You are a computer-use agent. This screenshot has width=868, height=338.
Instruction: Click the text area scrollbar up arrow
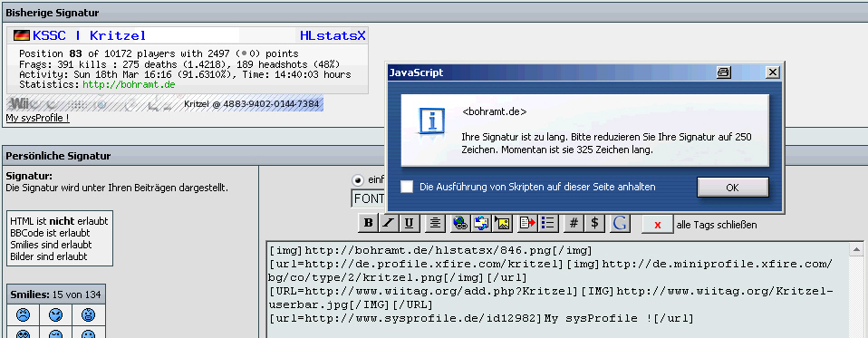[857, 249]
